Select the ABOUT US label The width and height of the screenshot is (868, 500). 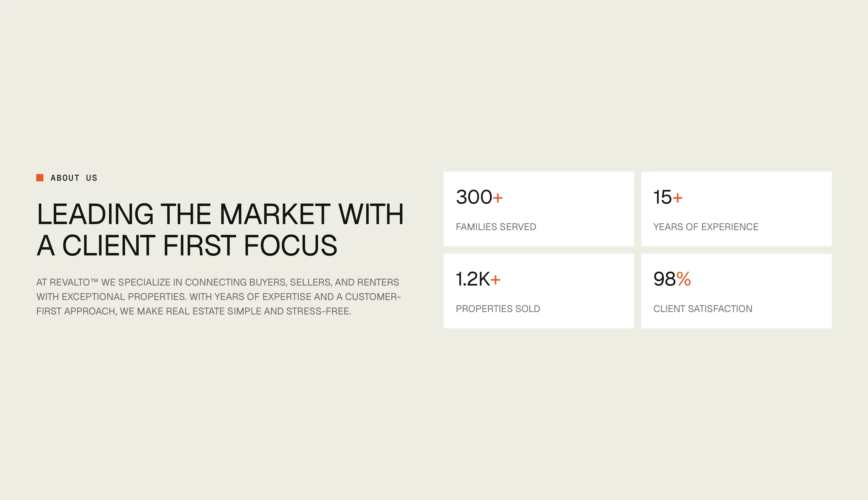point(74,178)
